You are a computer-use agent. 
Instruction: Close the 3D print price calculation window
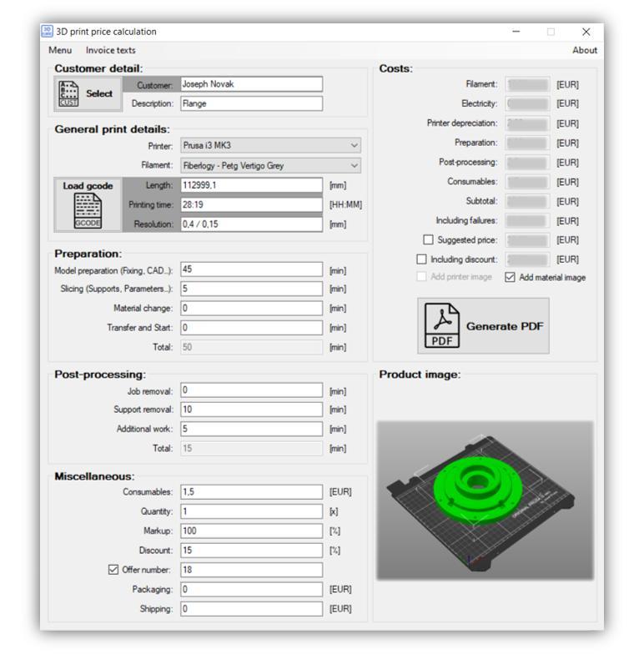click(x=586, y=32)
